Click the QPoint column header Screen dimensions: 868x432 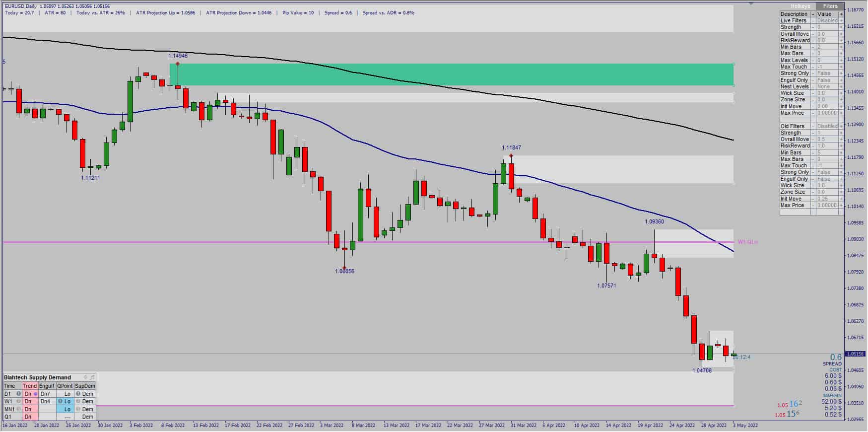65,386
